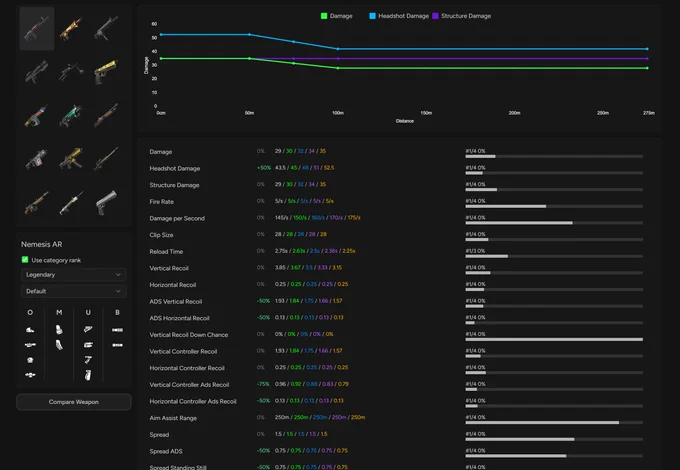Click the Headshot Damage stat row label
The width and height of the screenshot is (680, 470).
click(174, 168)
